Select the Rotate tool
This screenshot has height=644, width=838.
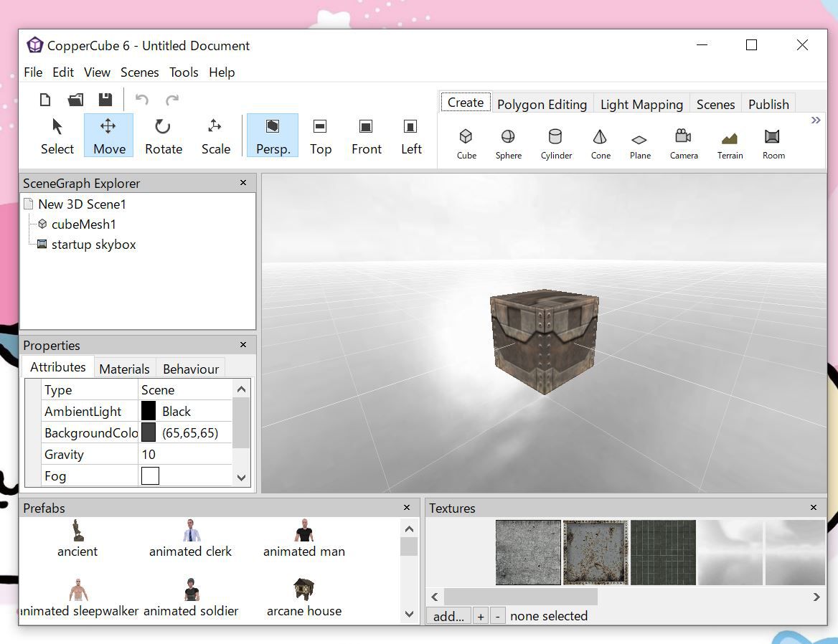pyautogui.click(x=163, y=136)
